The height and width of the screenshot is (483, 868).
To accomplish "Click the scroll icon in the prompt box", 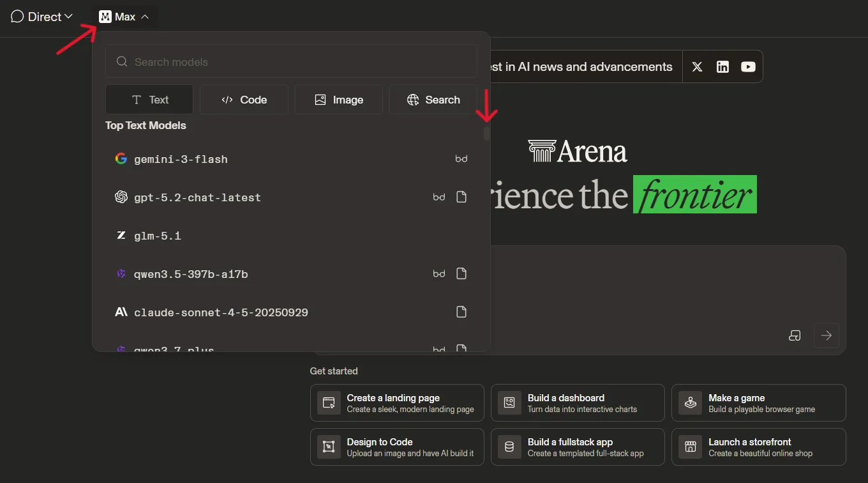I will point(795,335).
